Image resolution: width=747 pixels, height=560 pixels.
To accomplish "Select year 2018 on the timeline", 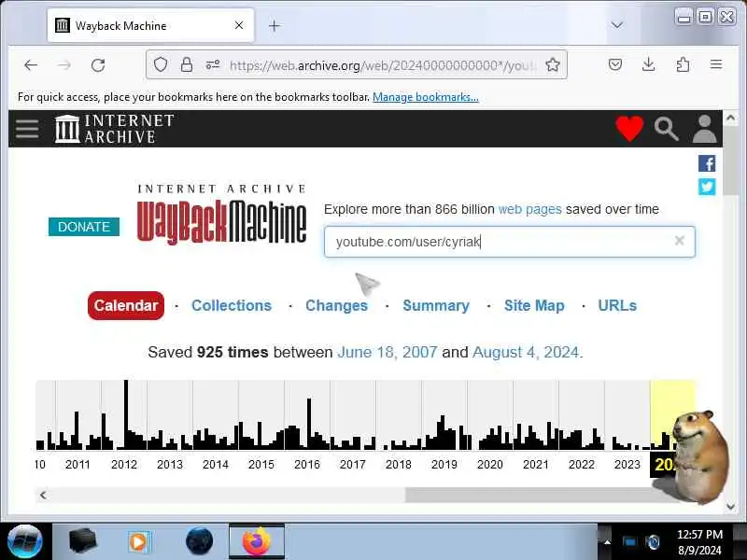I will pyautogui.click(x=399, y=464).
